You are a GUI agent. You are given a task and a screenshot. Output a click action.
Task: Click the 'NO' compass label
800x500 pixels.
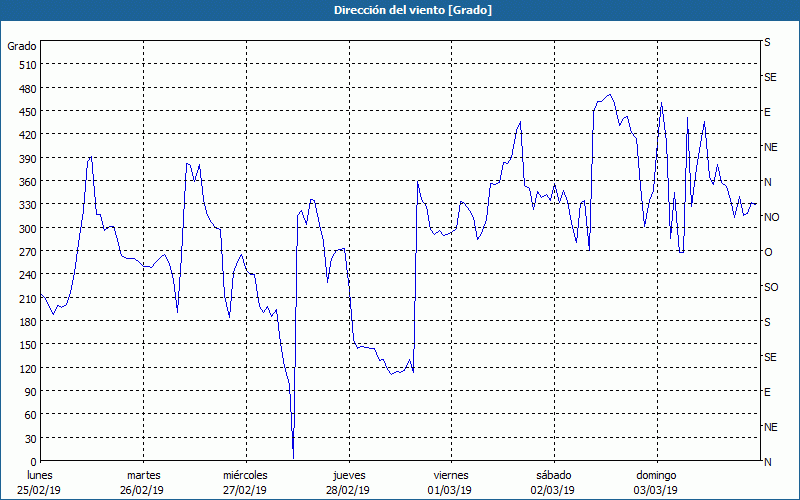(x=771, y=217)
